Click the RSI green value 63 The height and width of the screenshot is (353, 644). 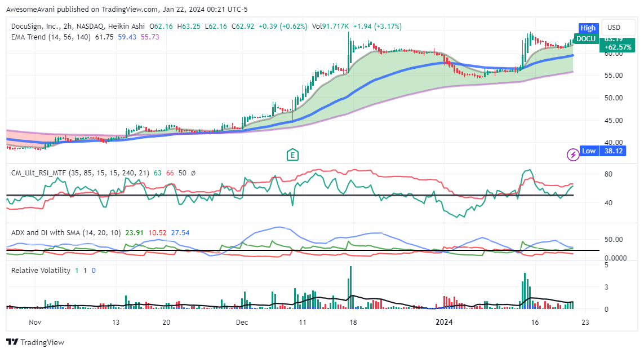(158, 173)
